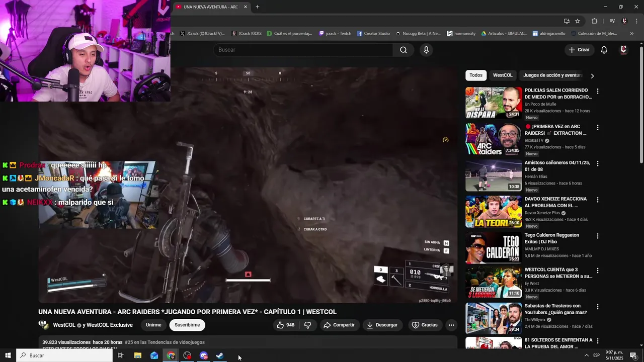The width and height of the screenshot is (644, 362).
Task: Click the YouTube page vertical scrollbar
Action: coord(641,105)
